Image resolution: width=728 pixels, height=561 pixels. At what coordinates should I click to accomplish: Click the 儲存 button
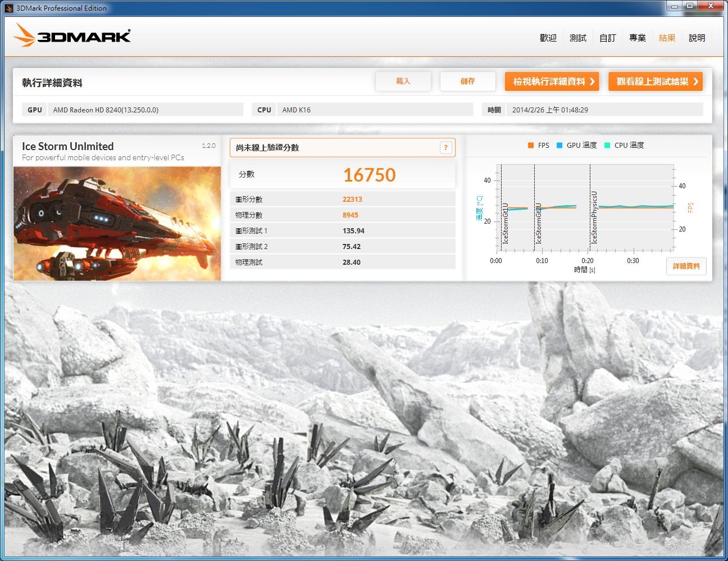(468, 81)
